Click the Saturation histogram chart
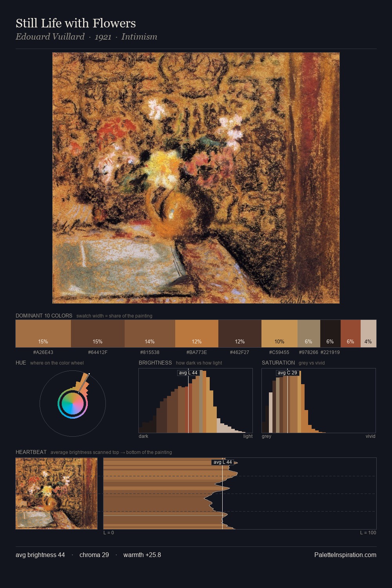Viewport: 392px width, 588px height. click(319, 401)
